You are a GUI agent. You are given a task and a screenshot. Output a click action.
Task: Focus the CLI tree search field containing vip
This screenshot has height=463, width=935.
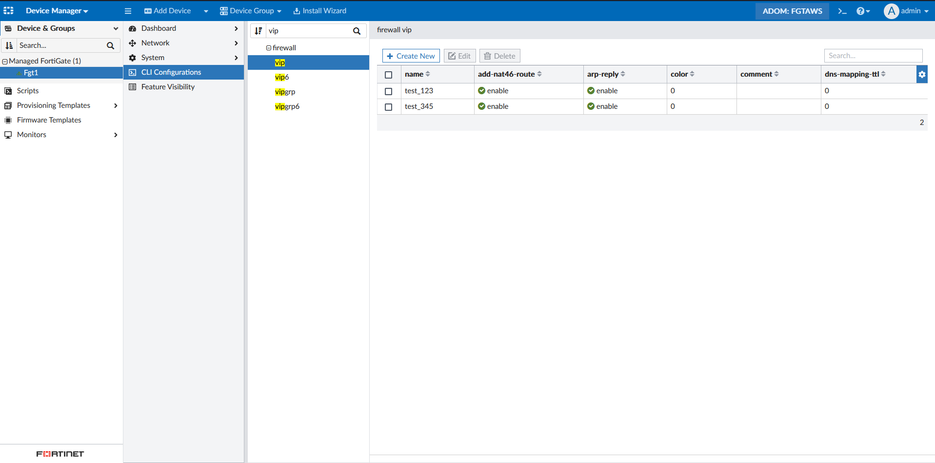308,31
